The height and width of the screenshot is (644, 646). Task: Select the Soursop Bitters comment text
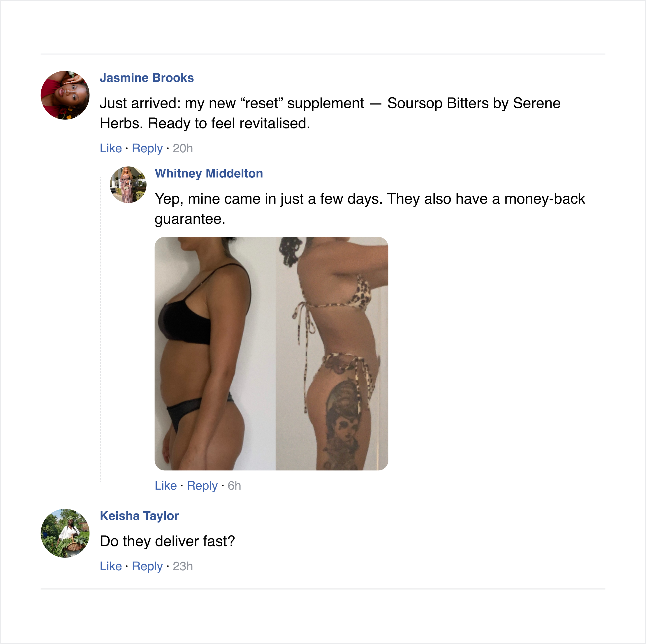point(330,113)
